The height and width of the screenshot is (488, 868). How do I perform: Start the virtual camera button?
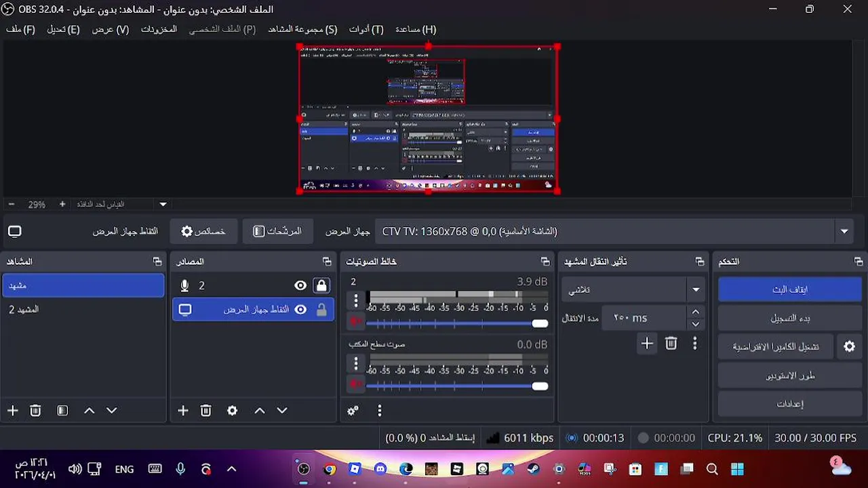coord(776,346)
